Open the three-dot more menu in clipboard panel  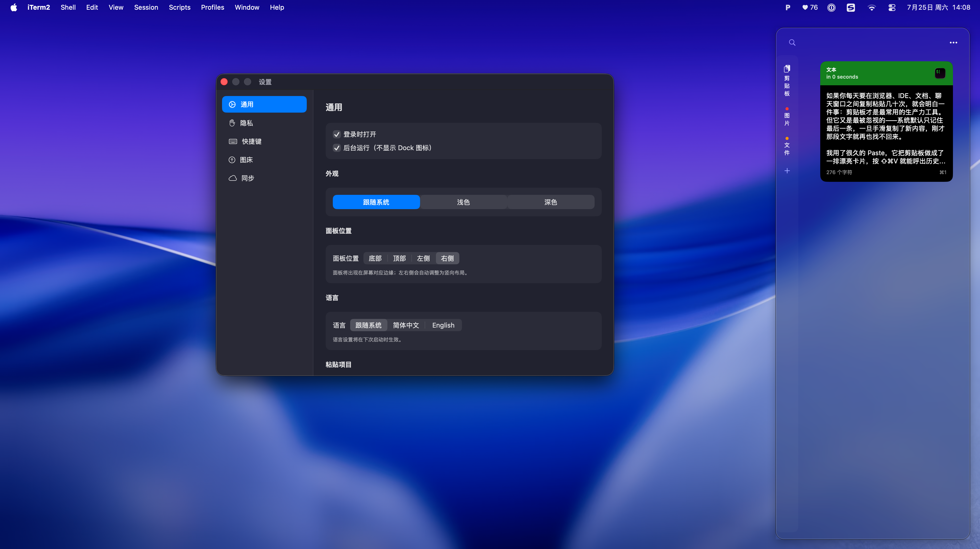coord(953,43)
